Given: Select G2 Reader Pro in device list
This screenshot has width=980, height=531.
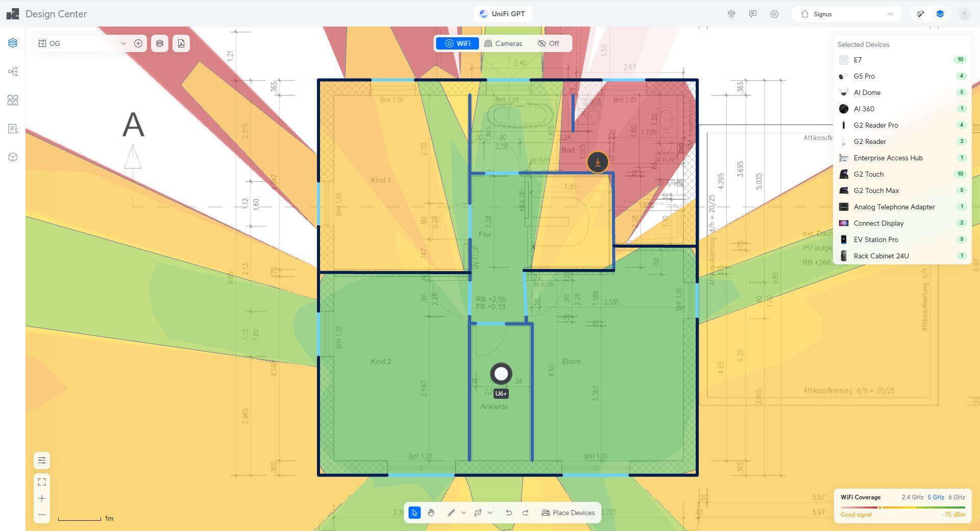Looking at the screenshot, I should 902,125.
